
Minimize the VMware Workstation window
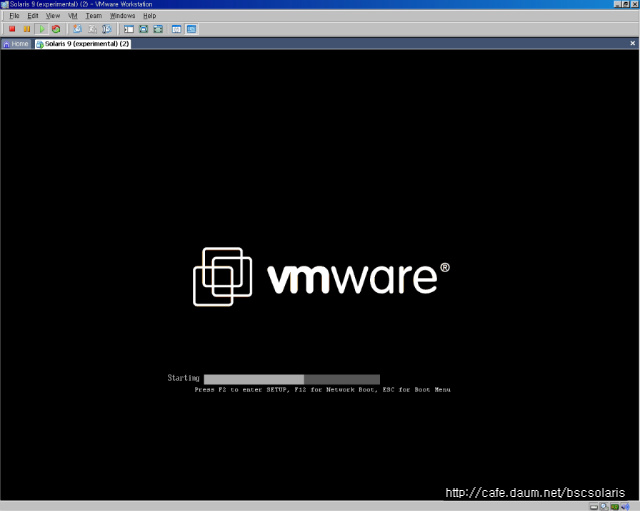click(x=618, y=4)
